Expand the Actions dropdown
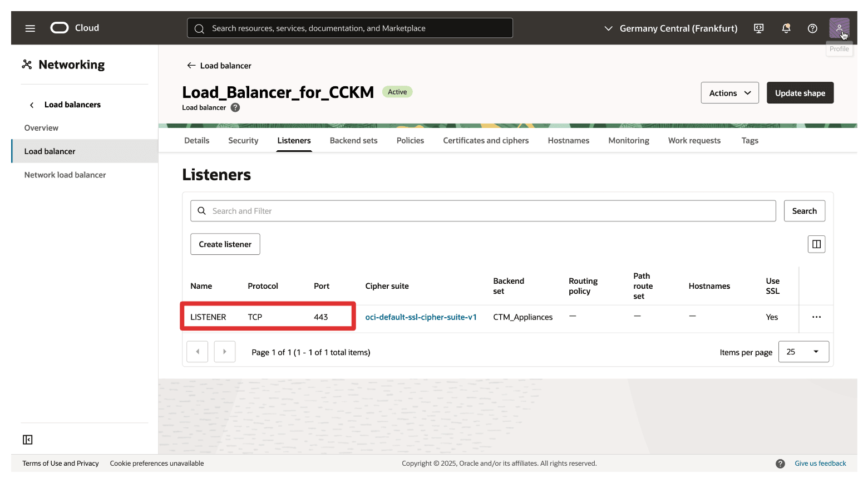The image size is (868, 483). [729, 93]
